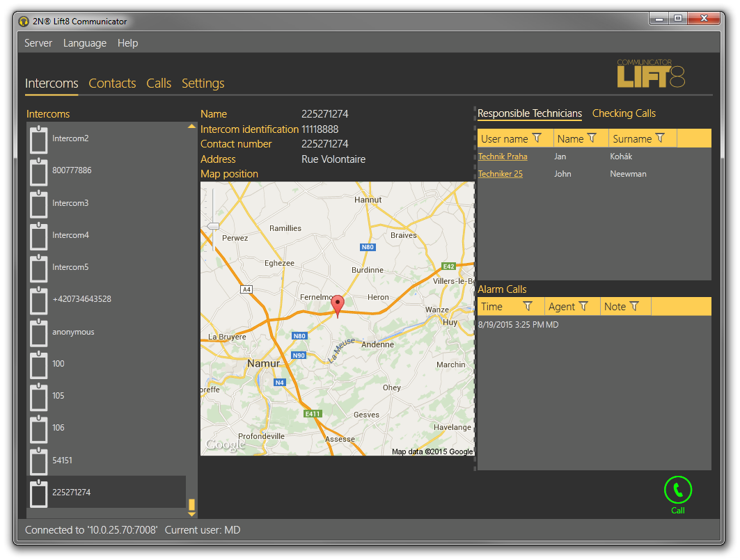The width and height of the screenshot is (740, 560).
Task: Open the Technik Praha user link
Action: coord(503,157)
